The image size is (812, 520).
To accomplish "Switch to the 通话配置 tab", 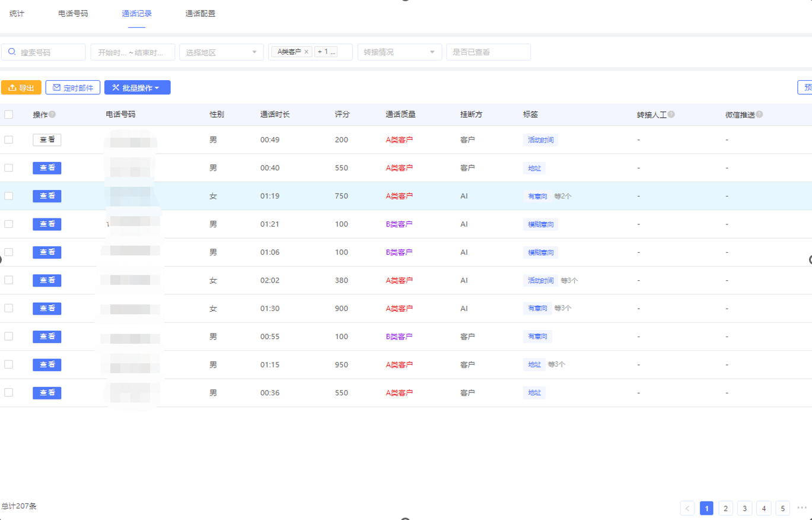I will pos(200,13).
